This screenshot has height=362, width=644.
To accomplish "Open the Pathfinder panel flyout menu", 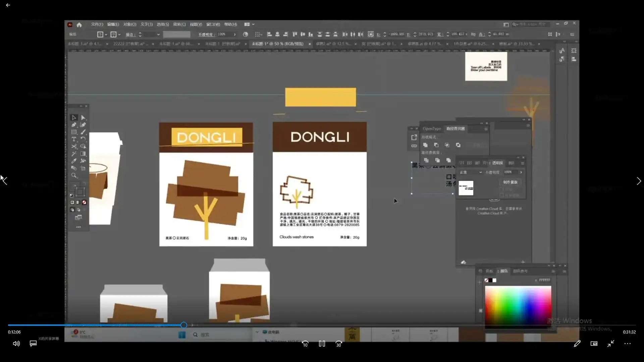I will pyautogui.click(x=486, y=129).
